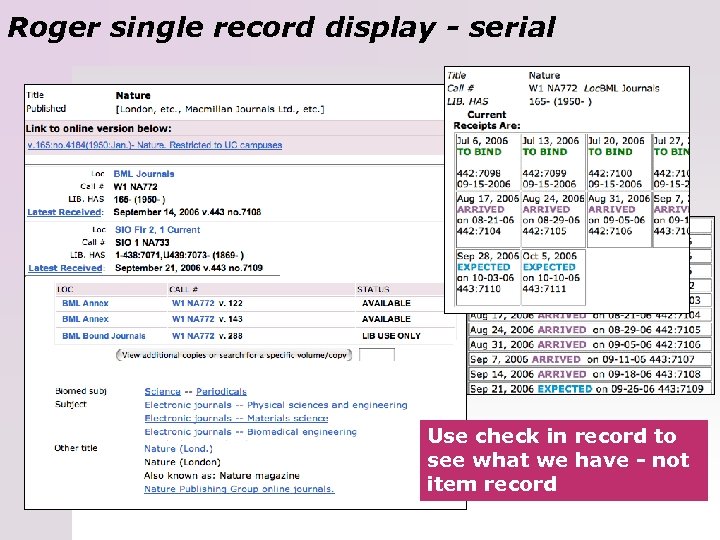The width and height of the screenshot is (720, 540).
Task: Click the Sep 28, 2006 EXPECTED receipt cell
Action: click(x=488, y=277)
